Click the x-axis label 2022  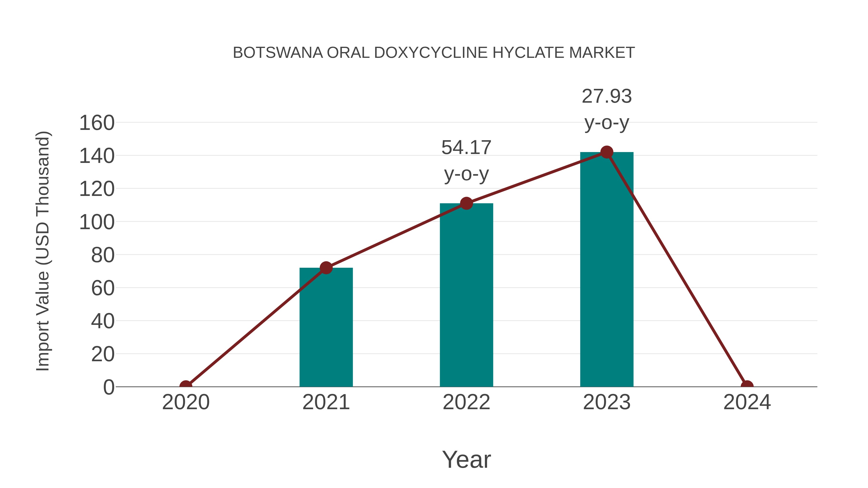[x=466, y=402]
